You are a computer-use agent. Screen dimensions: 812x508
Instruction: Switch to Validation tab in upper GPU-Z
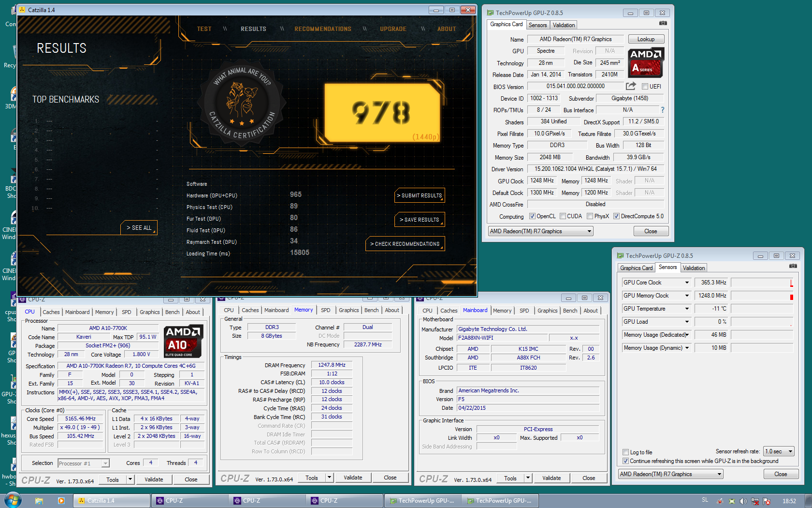click(x=564, y=25)
